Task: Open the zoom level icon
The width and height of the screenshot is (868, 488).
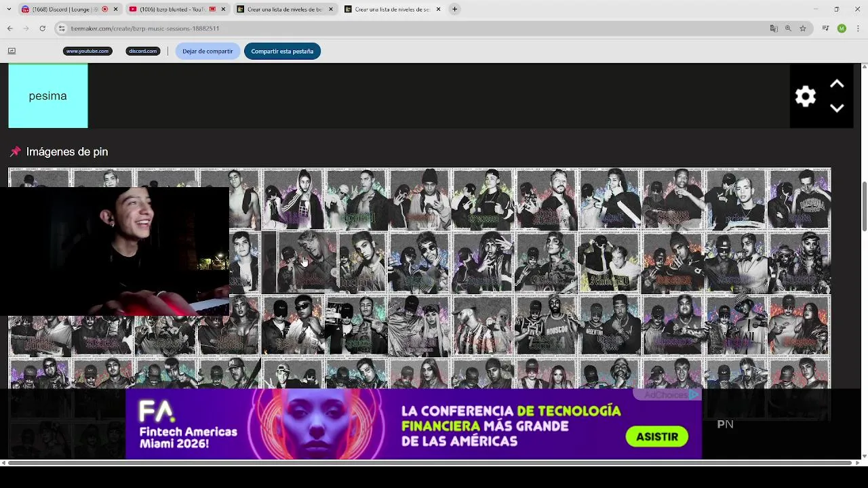Action: tap(788, 28)
